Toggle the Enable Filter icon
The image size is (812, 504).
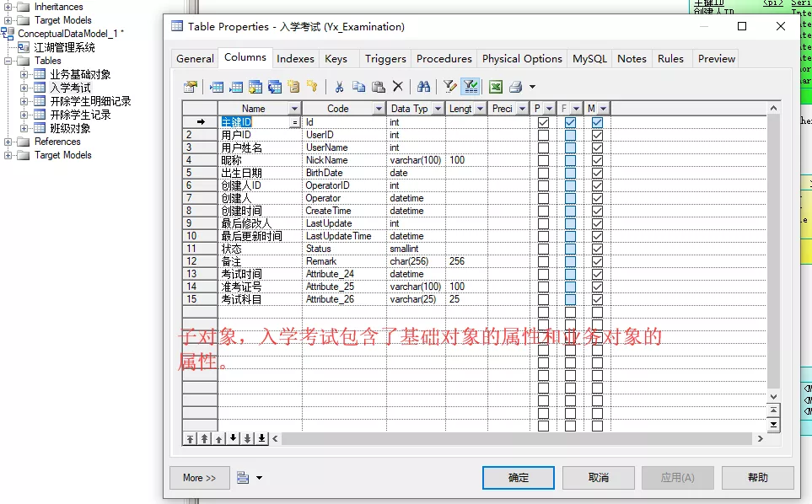click(471, 87)
